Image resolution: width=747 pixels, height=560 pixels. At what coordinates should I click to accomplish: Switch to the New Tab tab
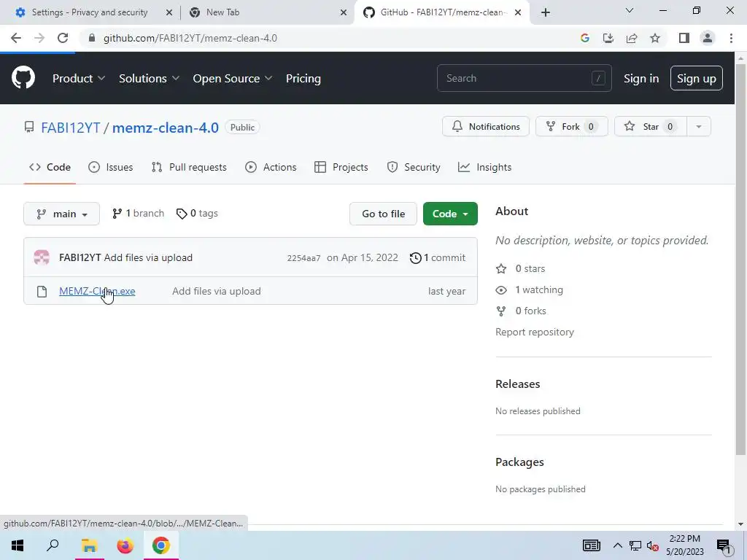223,12
